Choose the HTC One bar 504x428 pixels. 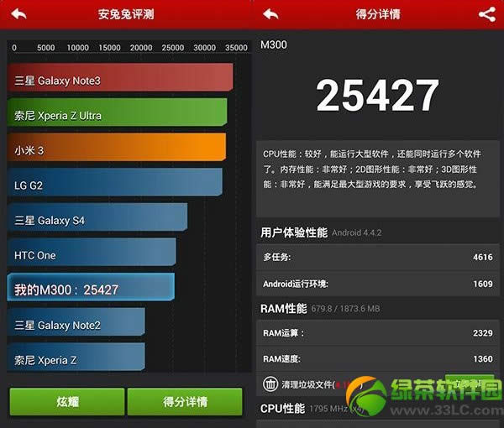92,253
